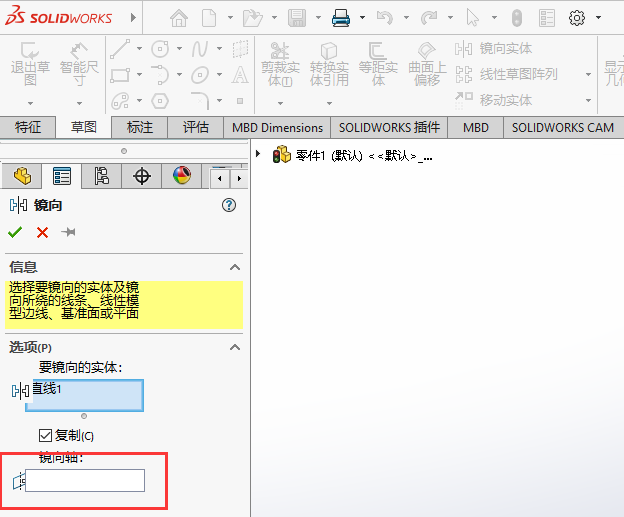Click the SOLIDWORKS logo

click(x=58, y=16)
